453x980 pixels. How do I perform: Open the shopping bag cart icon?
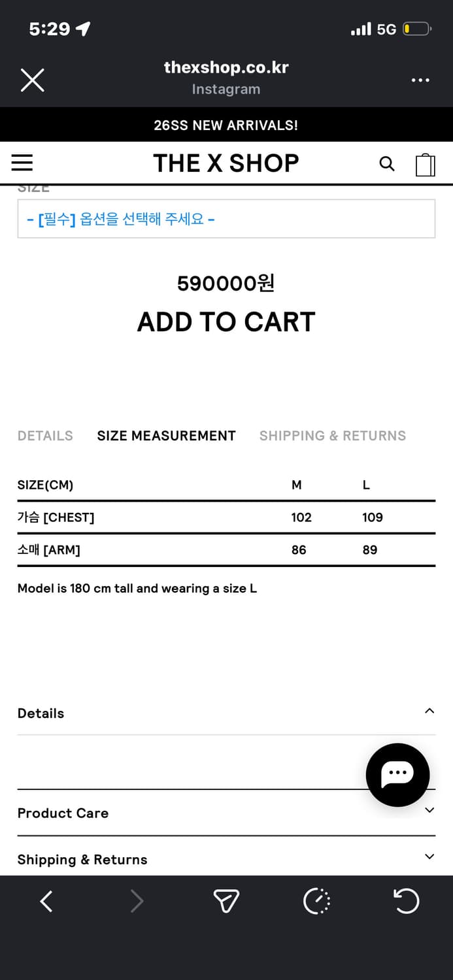(x=425, y=165)
